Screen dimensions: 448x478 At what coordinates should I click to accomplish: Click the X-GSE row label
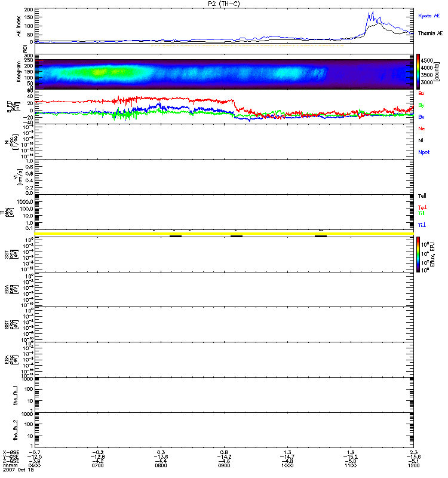(x=11, y=452)
